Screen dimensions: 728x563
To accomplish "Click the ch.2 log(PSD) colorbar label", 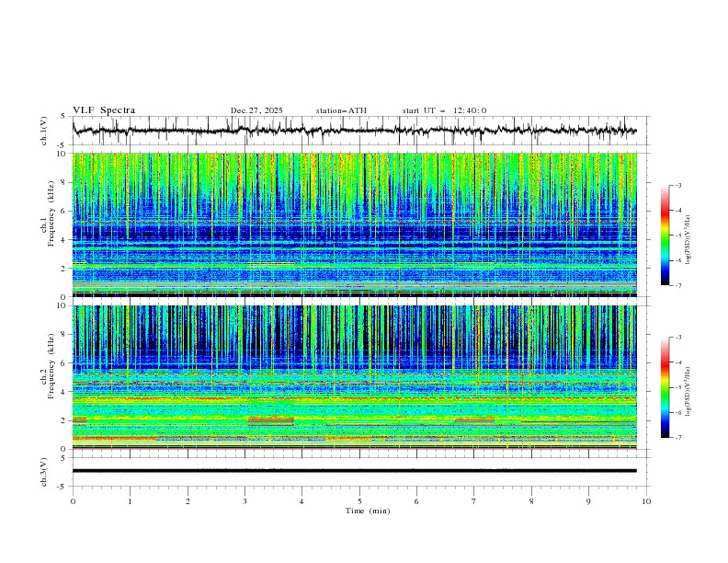I will point(688,392).
